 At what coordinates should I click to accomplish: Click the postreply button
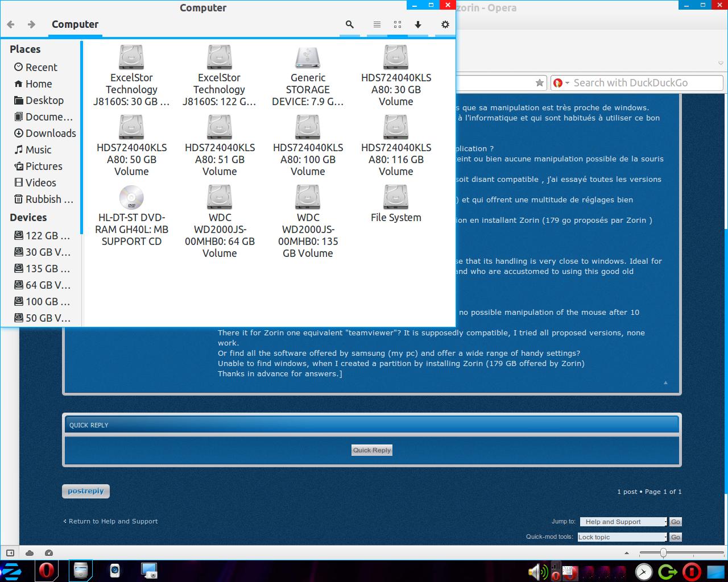pos(86,491)
